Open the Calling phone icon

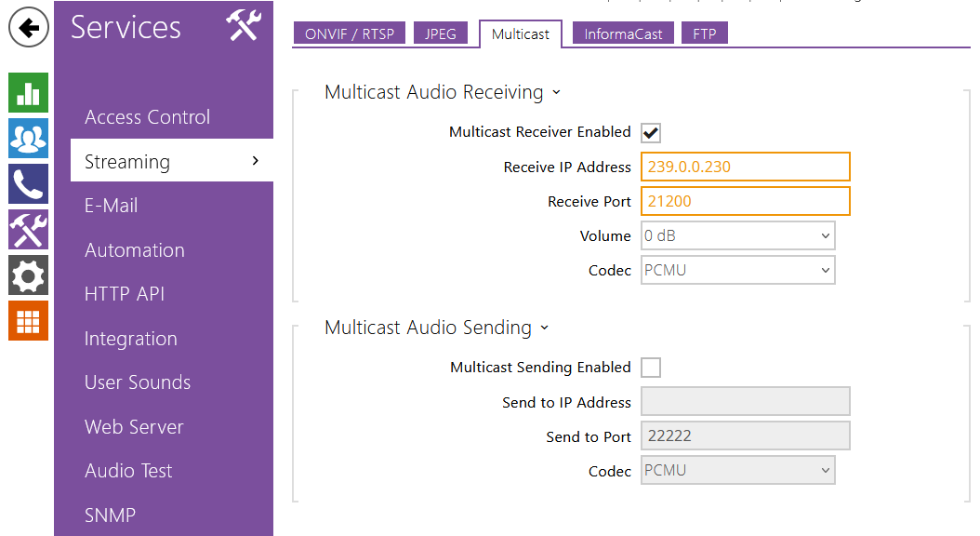28,184
